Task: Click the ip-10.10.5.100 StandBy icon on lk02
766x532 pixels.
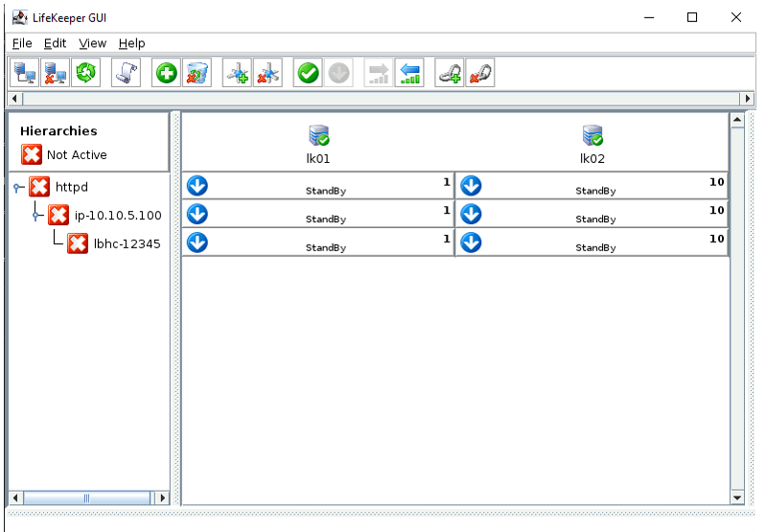Action: tap(471, 214)
